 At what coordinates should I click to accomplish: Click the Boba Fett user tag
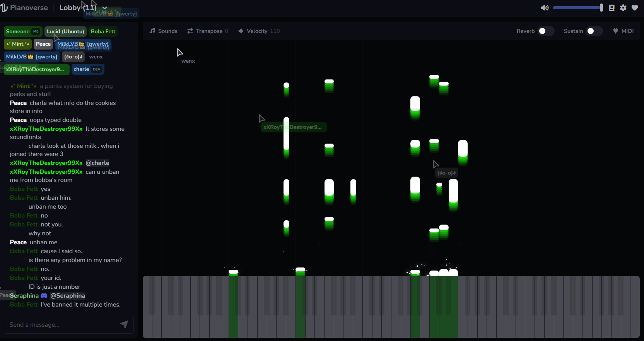(103, 32)
